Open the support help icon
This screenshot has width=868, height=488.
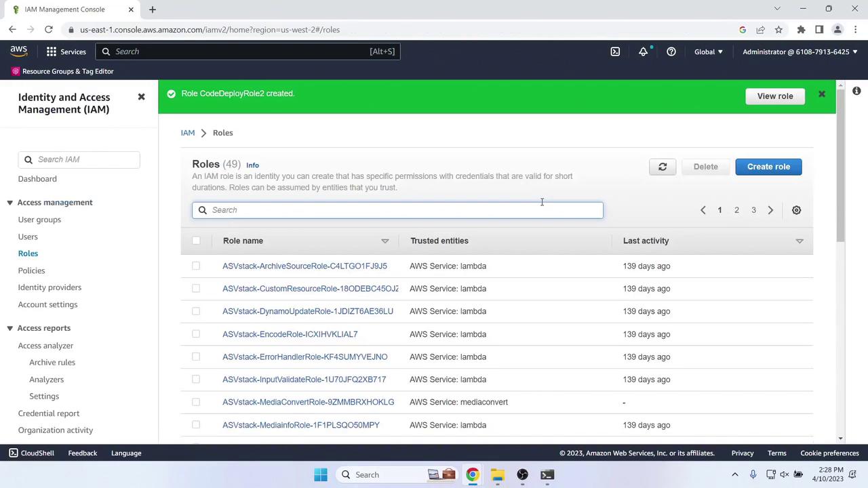tap(671, 52)
